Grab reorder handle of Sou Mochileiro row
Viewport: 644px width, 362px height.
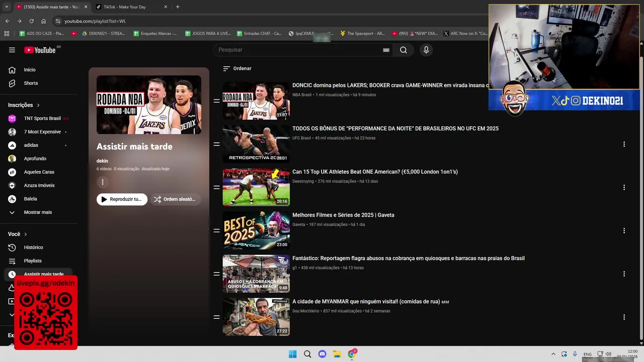coord(216,317)
